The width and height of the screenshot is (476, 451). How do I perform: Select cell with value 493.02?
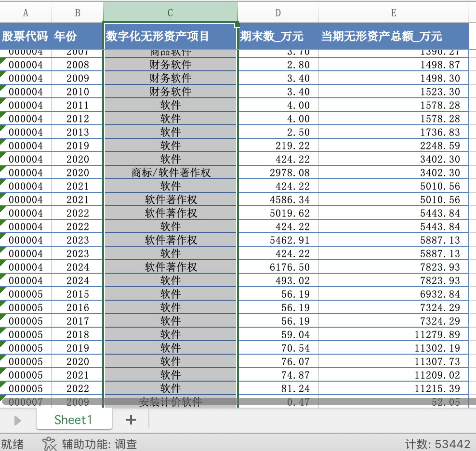[278, 280]
